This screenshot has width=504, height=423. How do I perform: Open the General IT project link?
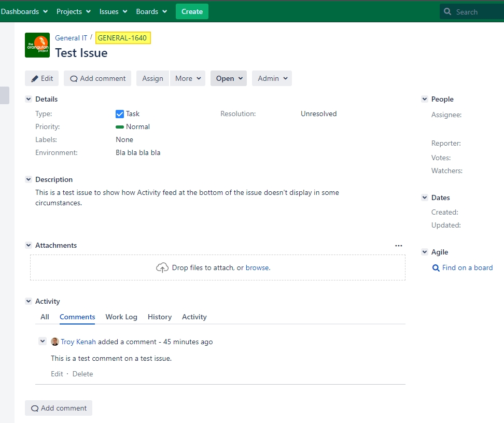click(x=71, y=38)
